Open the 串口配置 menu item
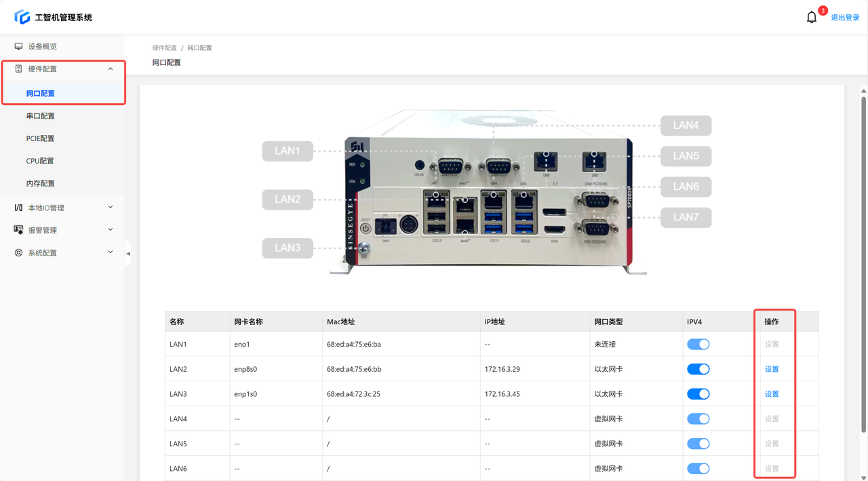Screen dimensions: 868x481 pyautogui.click(x=41, y=116)
